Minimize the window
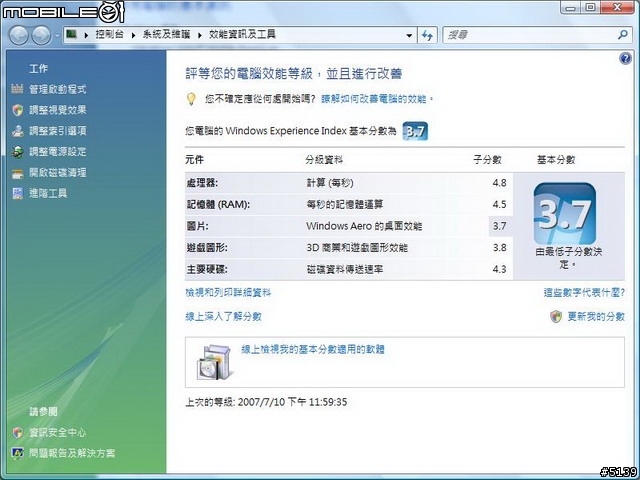The width and height of the screenshot is (640, 480). (x=571, y=7)
